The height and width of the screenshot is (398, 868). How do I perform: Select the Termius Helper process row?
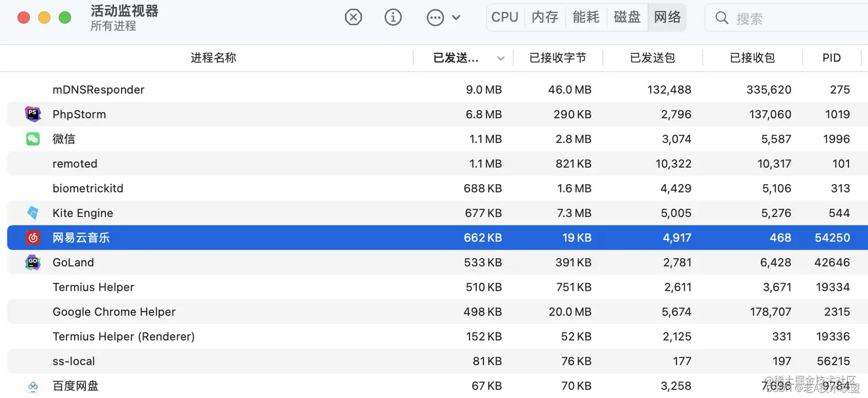click(437, 287)
